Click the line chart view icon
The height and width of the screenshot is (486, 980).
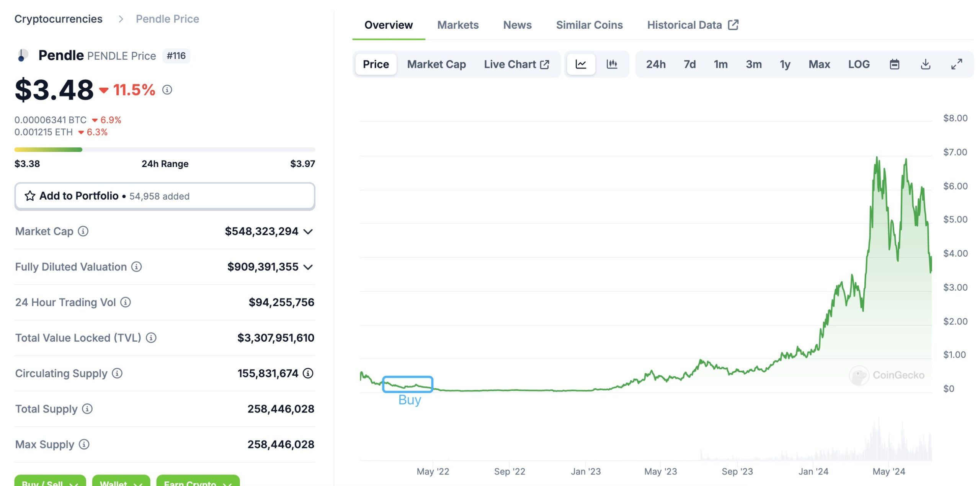pos(581,64)
